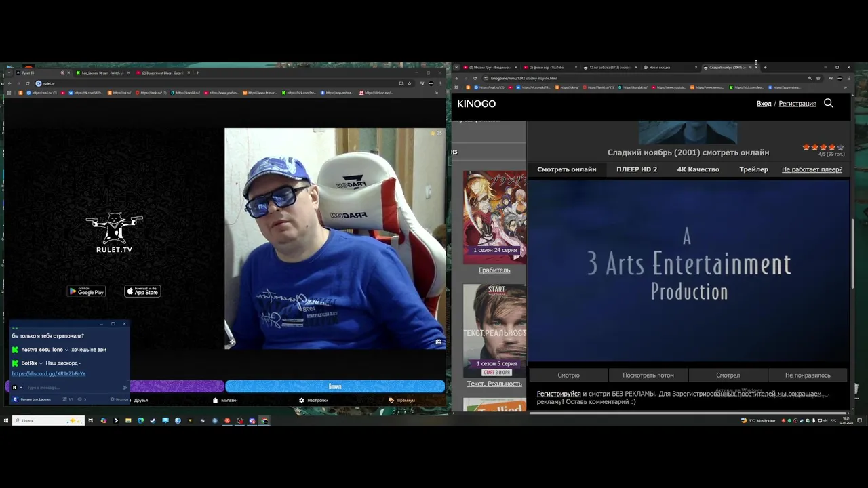Click the zoom magnifier icon in kinogo address bar
Viewport: 868px width, 488px height.
point(810,78)
